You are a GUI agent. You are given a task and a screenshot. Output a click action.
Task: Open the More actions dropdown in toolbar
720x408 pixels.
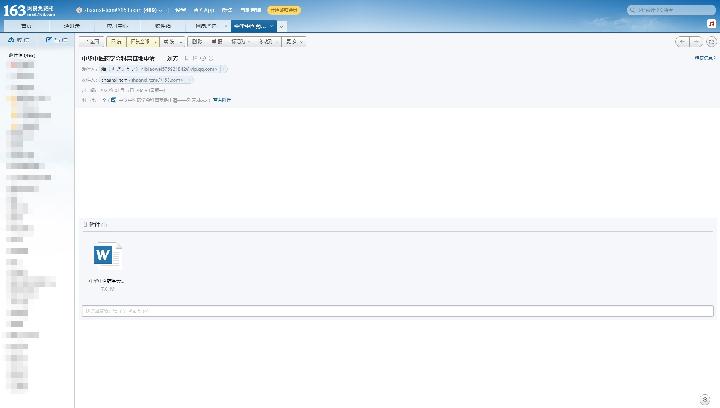coord(293,42)
